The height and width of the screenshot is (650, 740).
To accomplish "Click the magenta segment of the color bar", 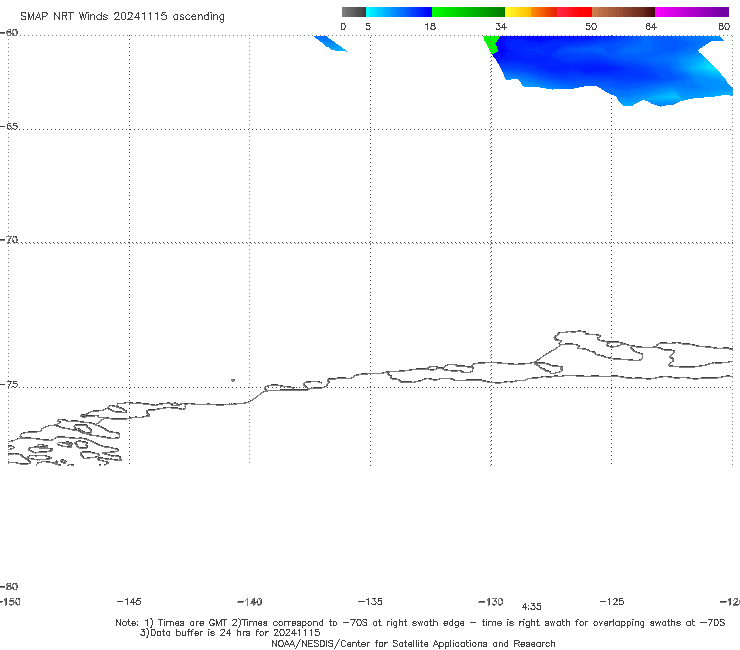I will 691,12.
